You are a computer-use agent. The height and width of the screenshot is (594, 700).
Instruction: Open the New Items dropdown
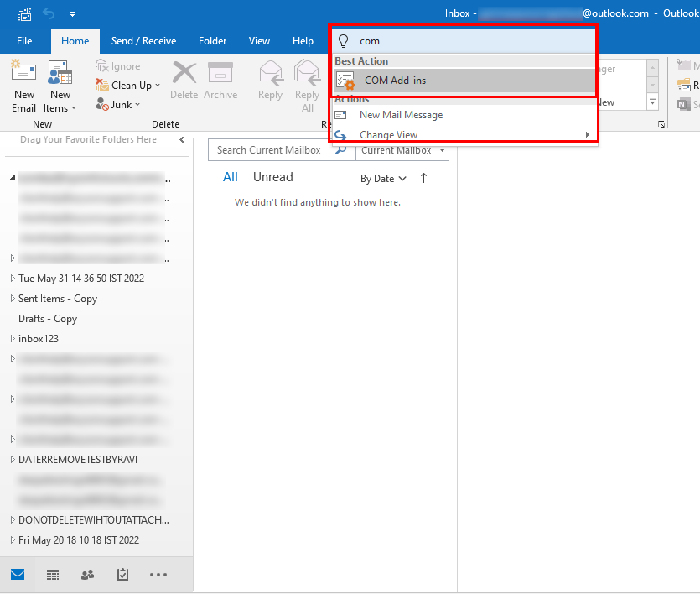60,86
